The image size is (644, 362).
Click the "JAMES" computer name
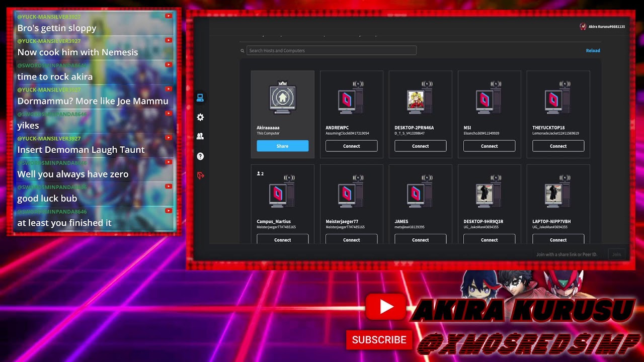click(401, 222)
